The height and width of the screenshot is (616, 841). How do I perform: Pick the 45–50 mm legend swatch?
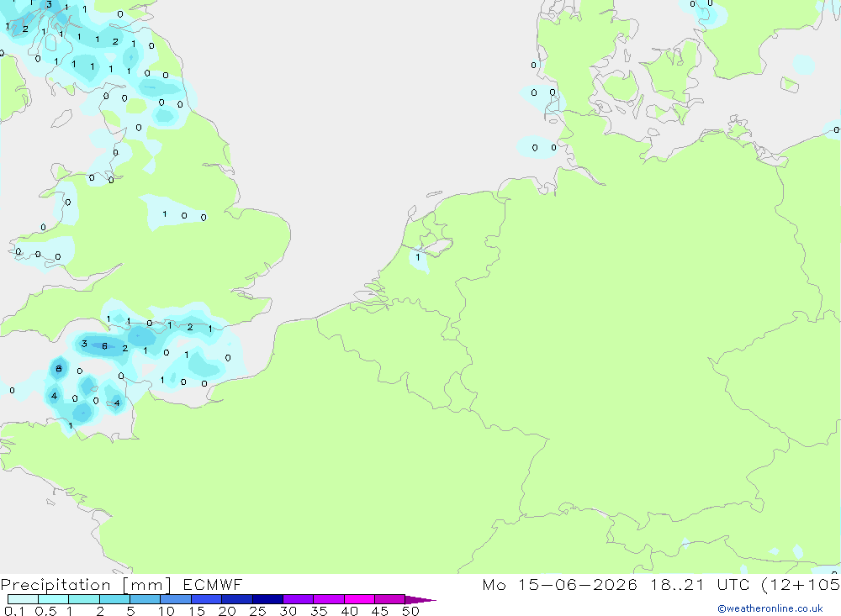point(389,599)
